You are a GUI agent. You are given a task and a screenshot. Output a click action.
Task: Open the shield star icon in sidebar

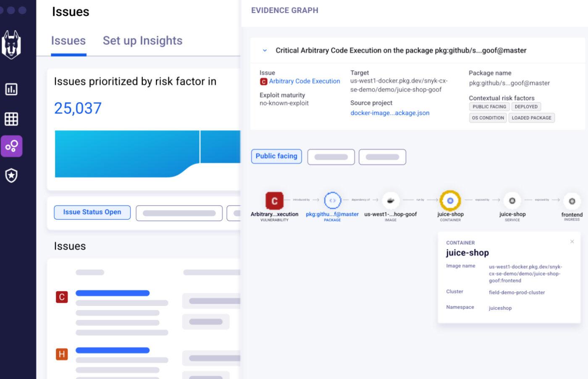pyautogui.click(x=11, y=175)
